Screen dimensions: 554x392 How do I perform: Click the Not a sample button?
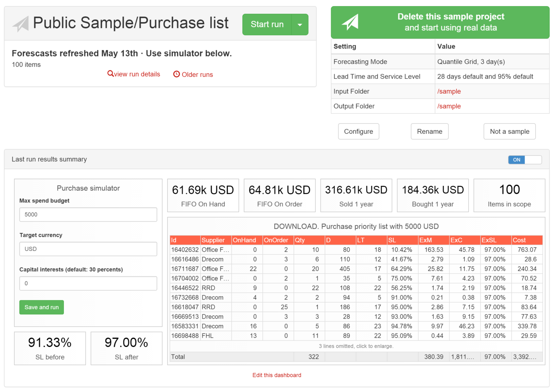tap(510, 132)
